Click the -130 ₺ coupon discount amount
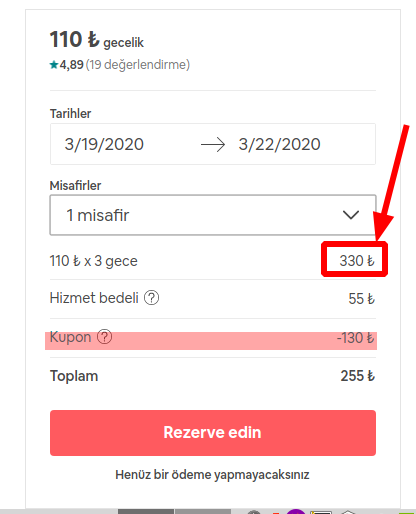The height and width of the screenshot is (514, 416). (x=356, y=338)
